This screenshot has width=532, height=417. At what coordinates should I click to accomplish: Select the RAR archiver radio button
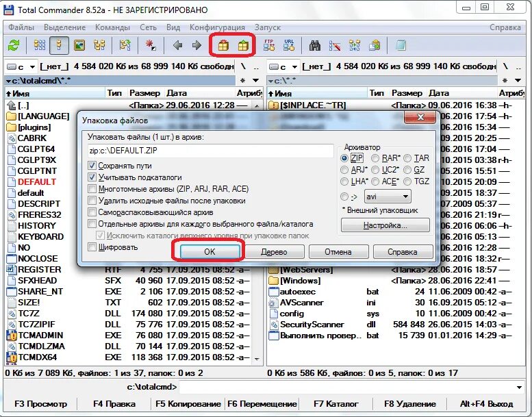click(x=375, y=158)
